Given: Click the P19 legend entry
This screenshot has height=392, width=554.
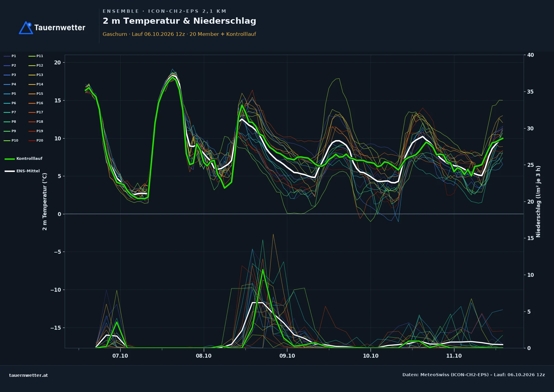Looking at the screenshot, I should 36,131.
